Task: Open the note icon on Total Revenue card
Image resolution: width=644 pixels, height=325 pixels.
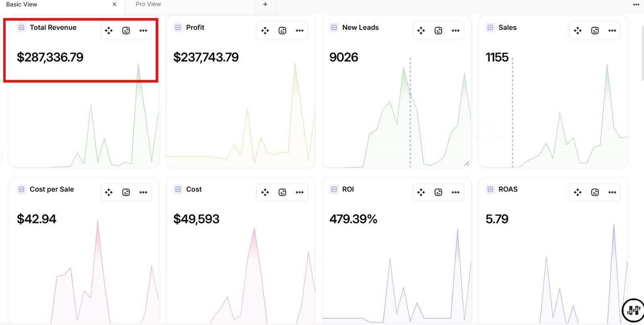Action: tap(126, 31)
